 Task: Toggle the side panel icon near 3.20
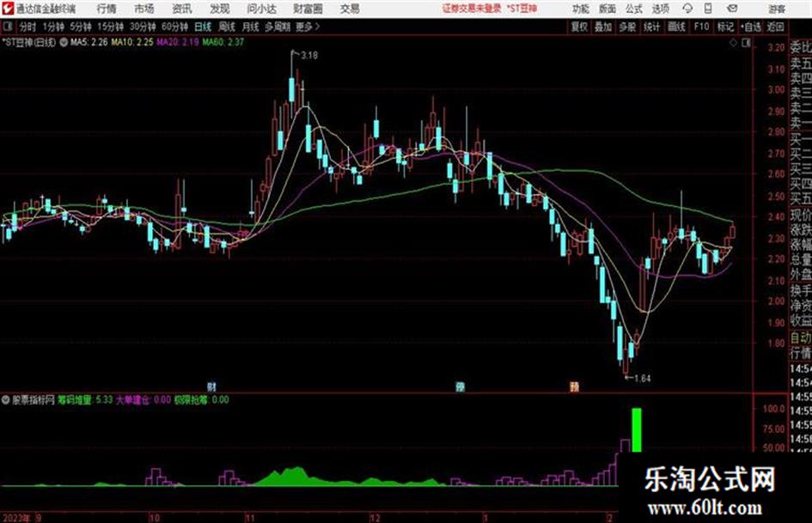click(746, 43)
